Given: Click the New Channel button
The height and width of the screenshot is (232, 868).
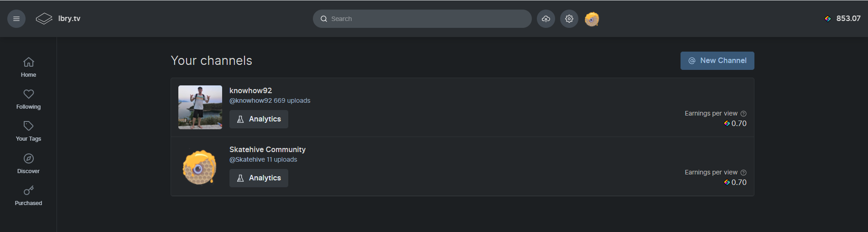Looking at the screenshot, I should click(717, 61).
